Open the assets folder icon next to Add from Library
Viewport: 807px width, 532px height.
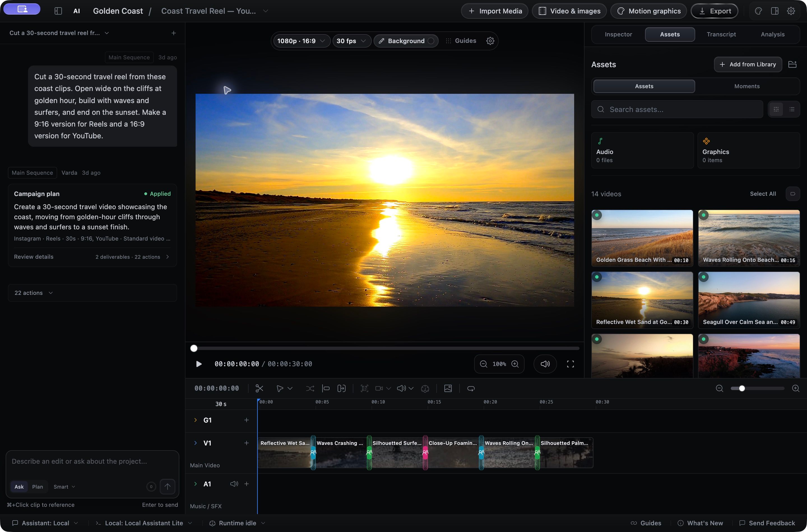792,64
